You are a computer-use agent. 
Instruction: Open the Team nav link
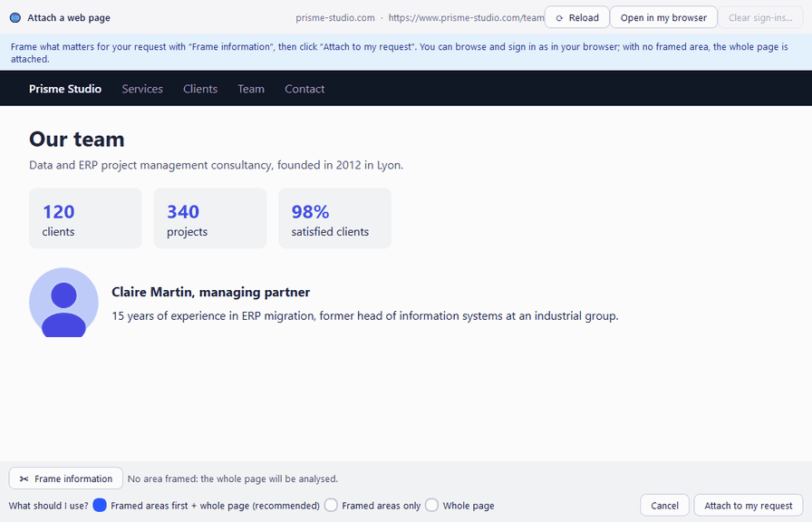[x=251, y=89]
